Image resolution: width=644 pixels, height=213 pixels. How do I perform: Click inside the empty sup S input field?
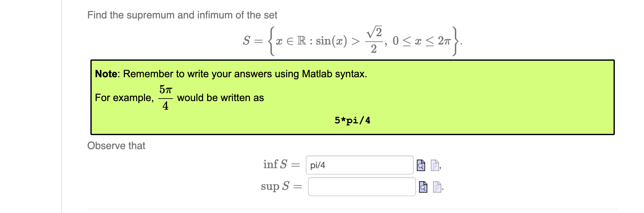(x=362, y=188)
